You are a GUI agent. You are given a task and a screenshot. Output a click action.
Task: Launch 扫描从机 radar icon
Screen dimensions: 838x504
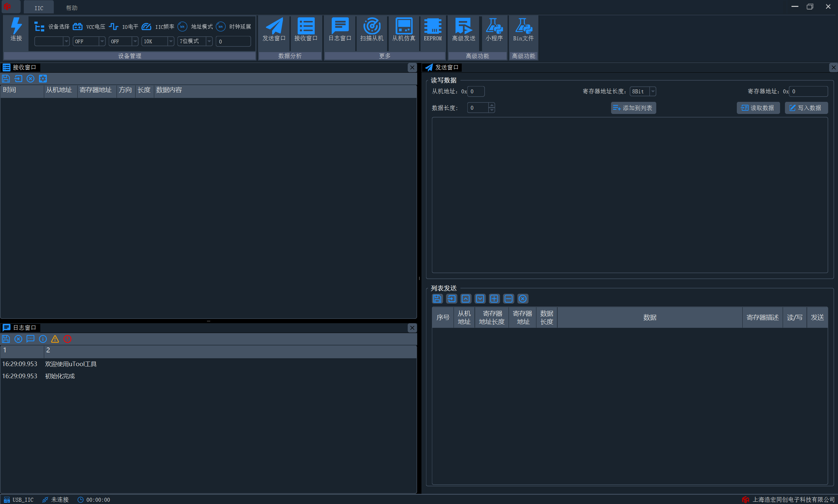click(x=372, y=26)
